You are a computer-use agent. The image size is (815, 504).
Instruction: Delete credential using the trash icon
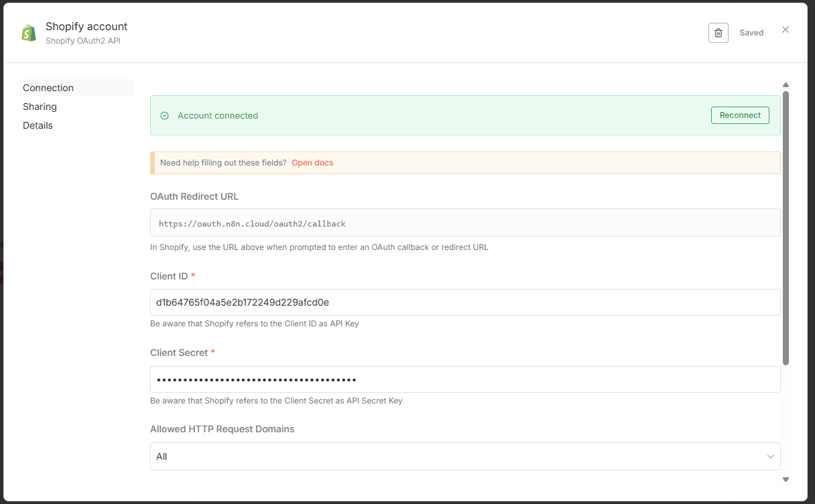(x=718, y=33)
